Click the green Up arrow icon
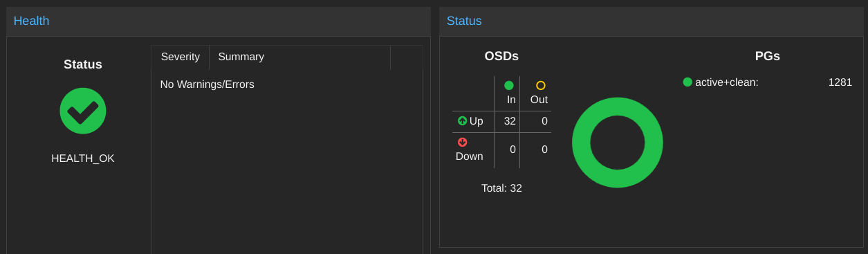Screen dimensions: 868x254 coord(463,120)
